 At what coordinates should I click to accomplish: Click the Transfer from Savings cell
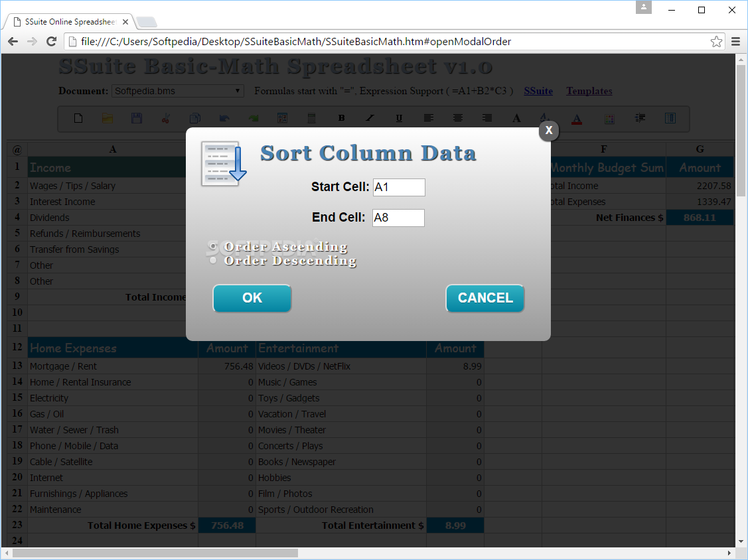107,249
